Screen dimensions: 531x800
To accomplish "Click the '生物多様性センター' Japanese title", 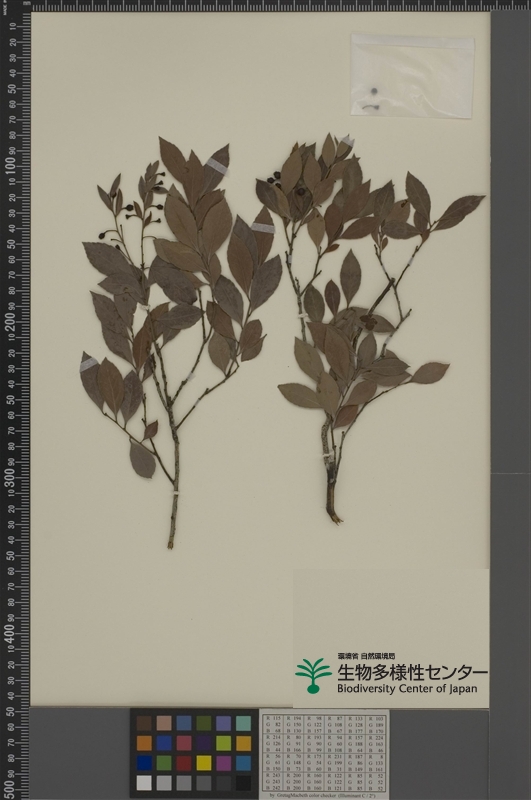I will [x=412, y=672].
